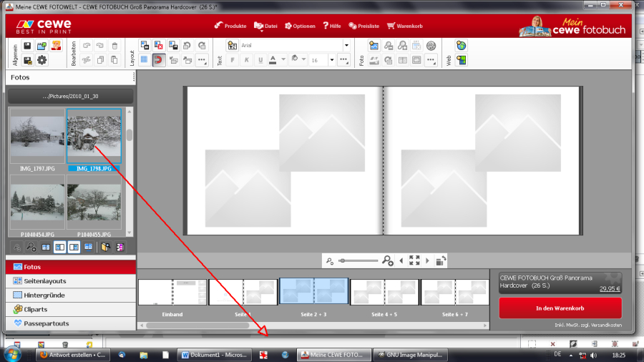The image size is (644, 362).
Task: Toggle the used-photos left view filter
Action: [x=59, y=247]
